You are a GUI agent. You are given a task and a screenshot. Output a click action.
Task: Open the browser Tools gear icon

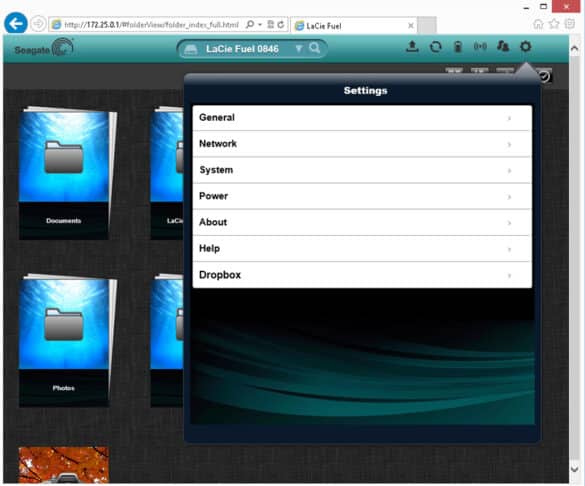[x=570, y=24]
